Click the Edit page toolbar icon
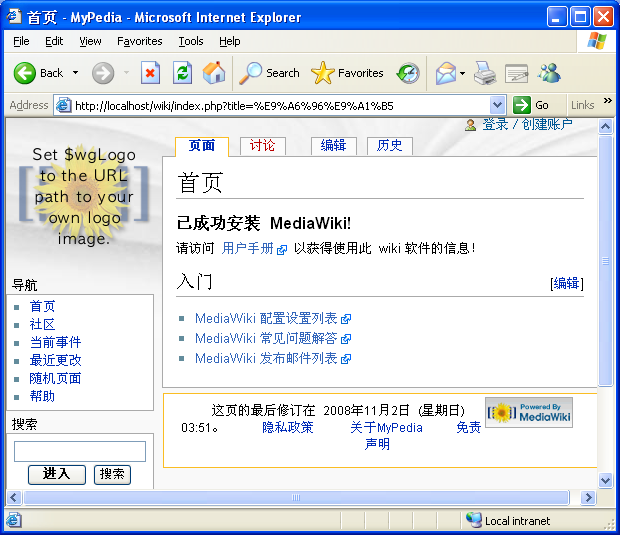The image size is (620, 535). (x=517, y=74)
